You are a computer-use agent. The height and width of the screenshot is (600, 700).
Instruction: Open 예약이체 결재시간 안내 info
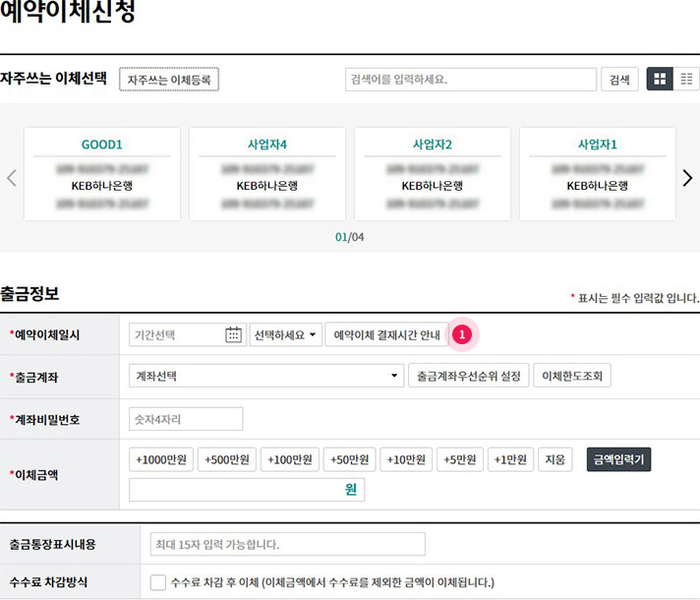click(x=386, y=334)
